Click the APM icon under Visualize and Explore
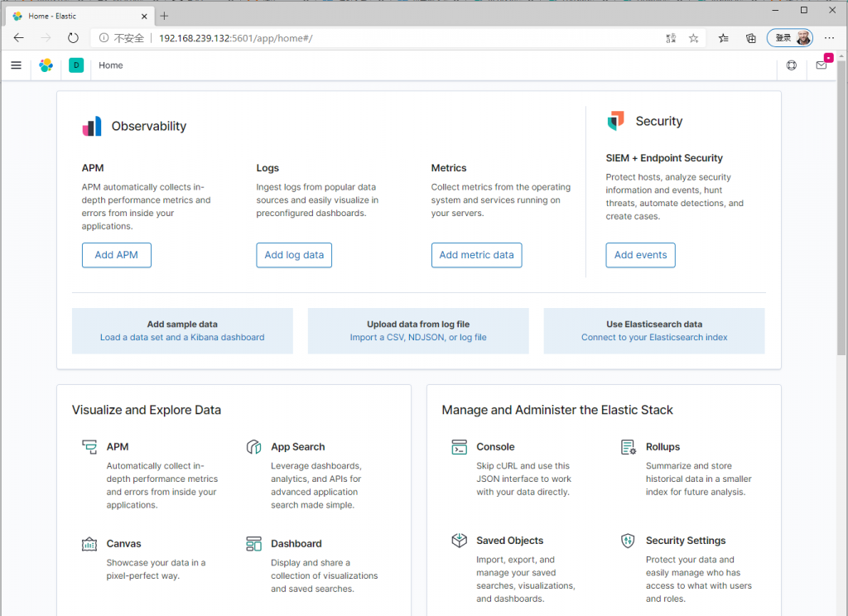The width and height of the screenshot is (848, 616). click(89, 447)
